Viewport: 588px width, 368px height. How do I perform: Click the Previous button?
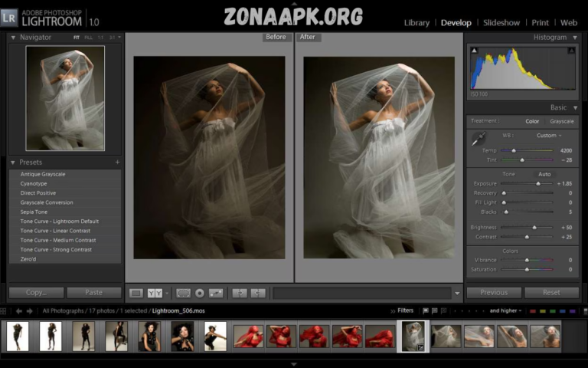click(494, 293)
